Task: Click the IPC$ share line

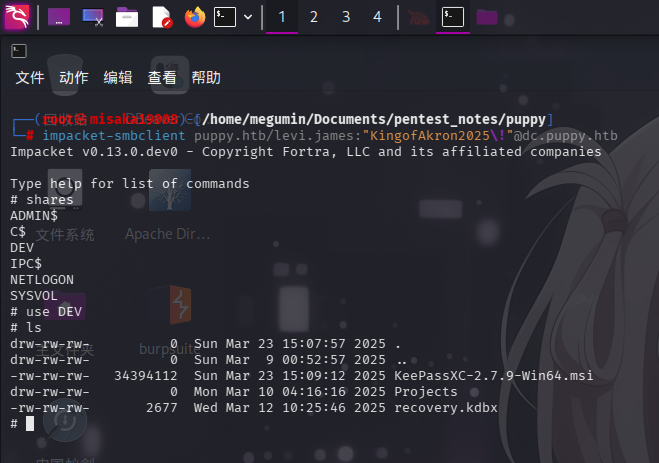Action: [x=26, y=264]
